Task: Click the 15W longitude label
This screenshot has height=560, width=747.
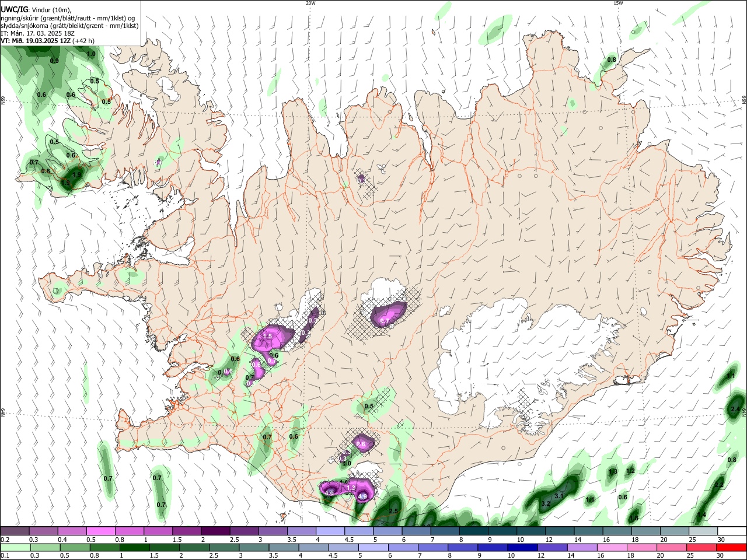Action: pyautogui.click(x=618, y=3)
